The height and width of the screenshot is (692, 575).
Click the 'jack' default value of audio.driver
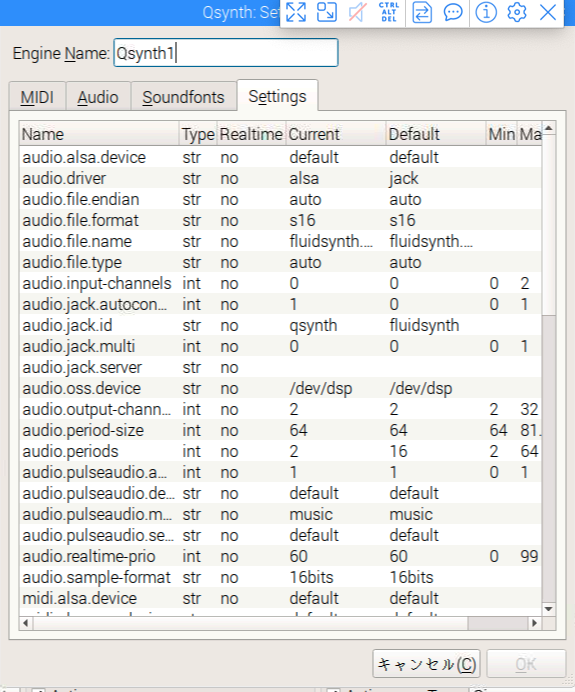[x=403, y=179]
